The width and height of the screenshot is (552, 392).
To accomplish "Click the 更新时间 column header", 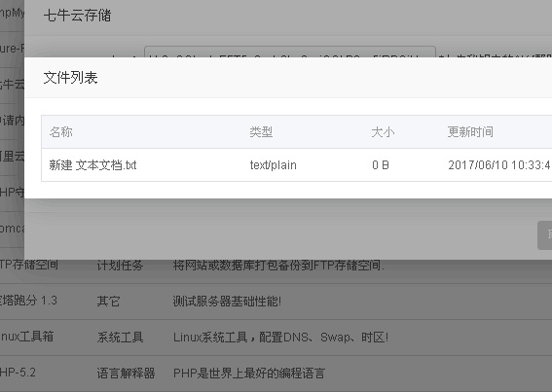I will click(x=470, y=132).
